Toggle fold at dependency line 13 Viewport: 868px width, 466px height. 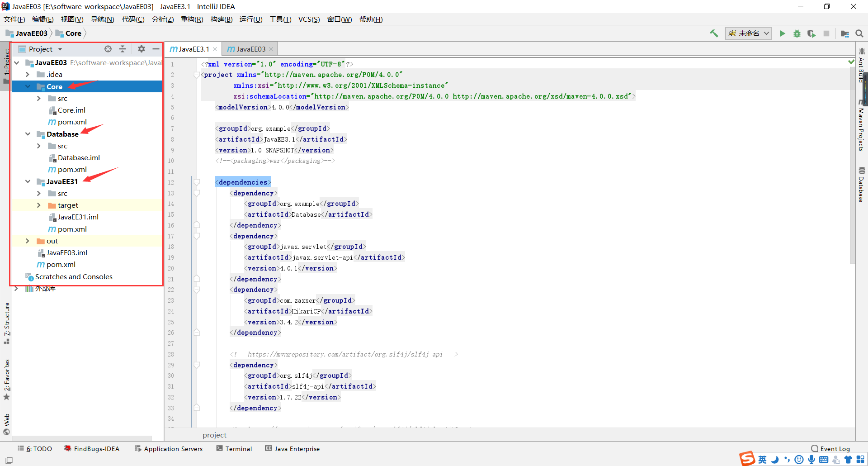click(x=197, y=193)
